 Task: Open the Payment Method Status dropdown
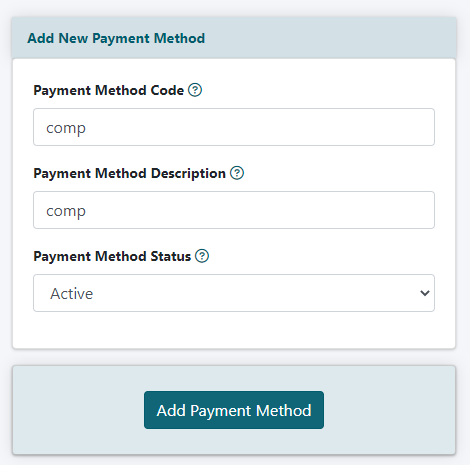click(234, 293)
